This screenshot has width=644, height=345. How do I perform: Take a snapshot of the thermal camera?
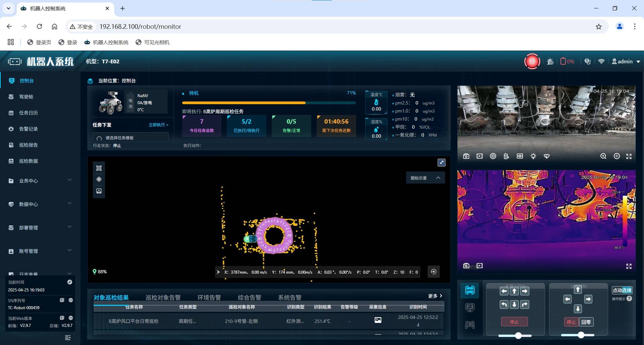[466, 266]
